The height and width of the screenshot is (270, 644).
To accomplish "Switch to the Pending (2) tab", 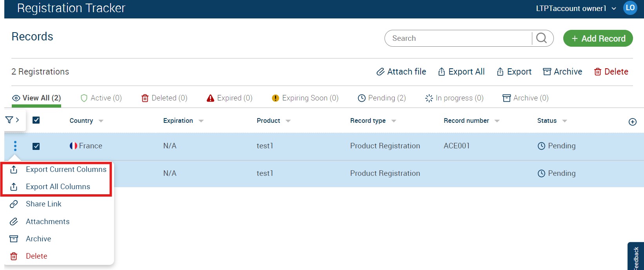I will pyautogui.click(x=382, y=98).
